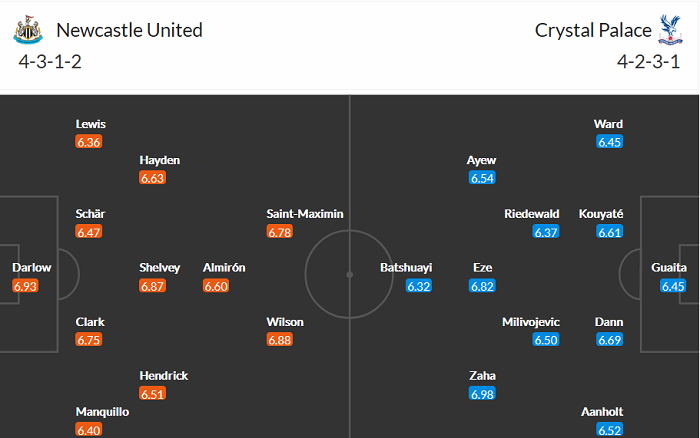Open the Newcastle United team name link

(129, 30)
